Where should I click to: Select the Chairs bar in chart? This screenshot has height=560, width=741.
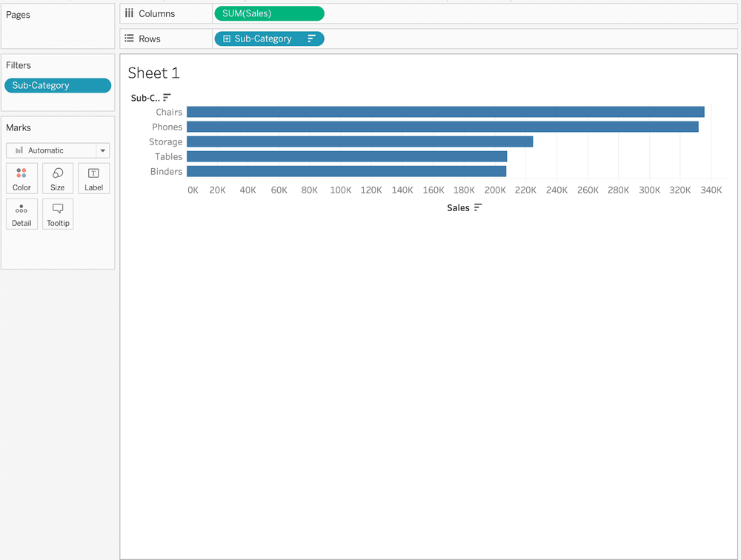tap(445, 112)
